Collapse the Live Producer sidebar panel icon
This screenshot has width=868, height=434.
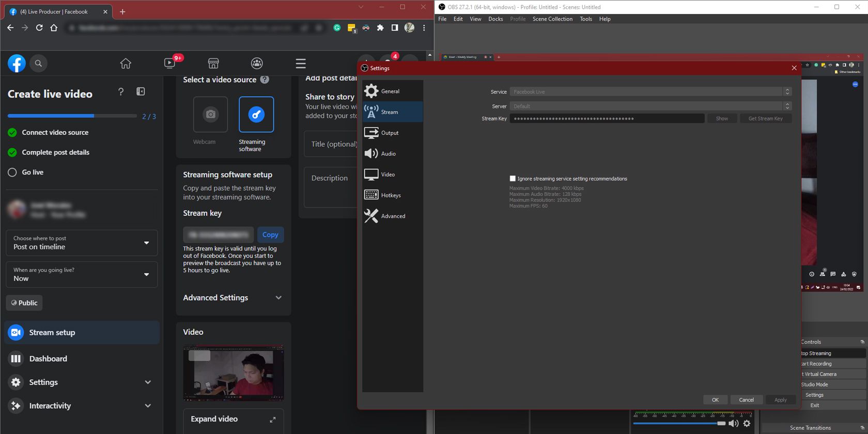coord(141,92)
